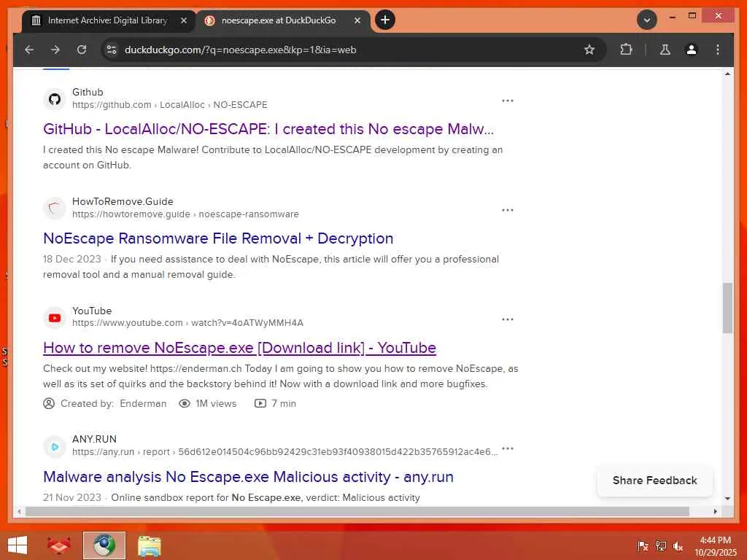Viewport: 747px width, 560px height.
Task: Click the github.com LocalAlloc NO-ESCAPE URL
Action: tap(169, 105)
